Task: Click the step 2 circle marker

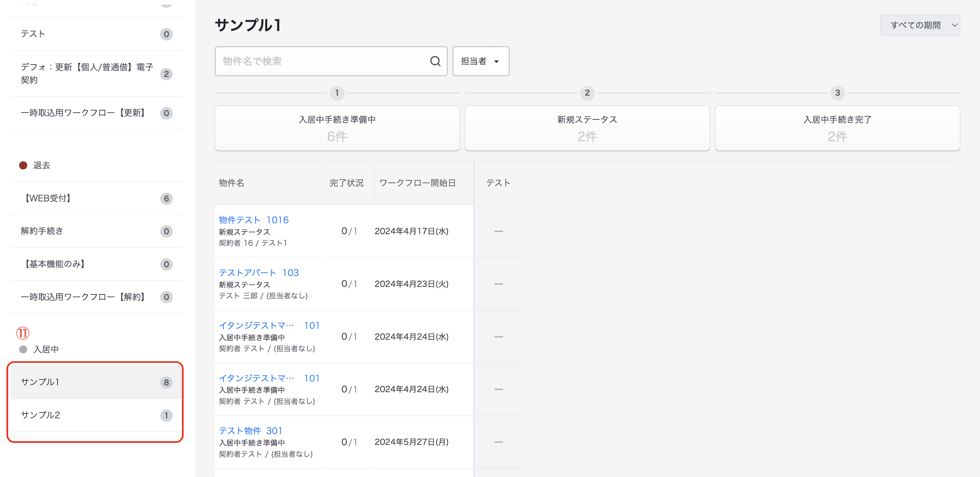Action: click(x=587, y=93)
